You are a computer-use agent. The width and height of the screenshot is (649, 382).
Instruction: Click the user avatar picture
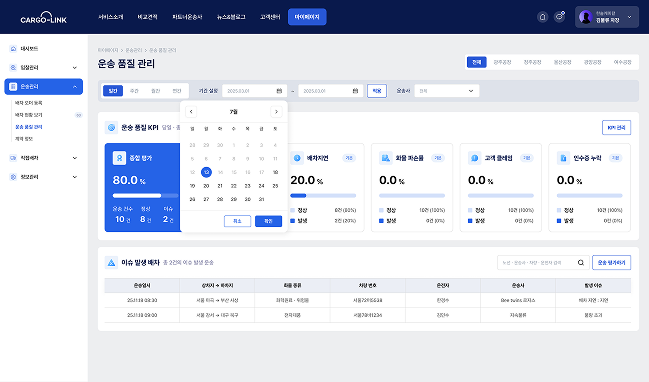click(585, 17)
